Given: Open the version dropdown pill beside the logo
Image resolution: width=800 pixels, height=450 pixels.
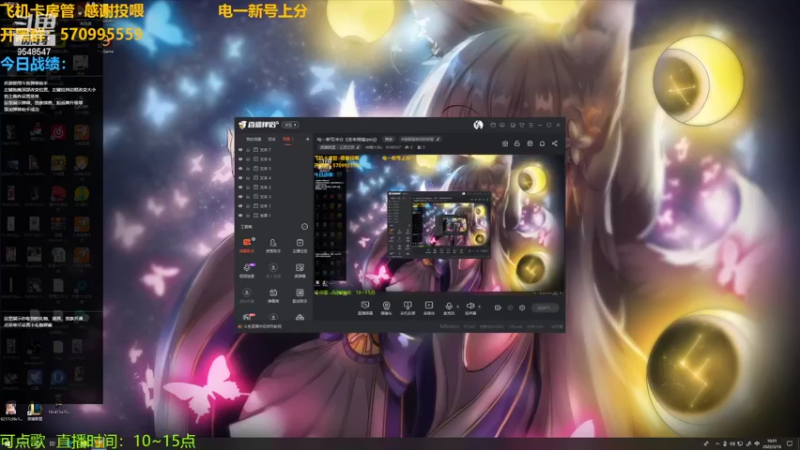Looking at the screenshot, I should pyautogui.click(x=290, y=125).
